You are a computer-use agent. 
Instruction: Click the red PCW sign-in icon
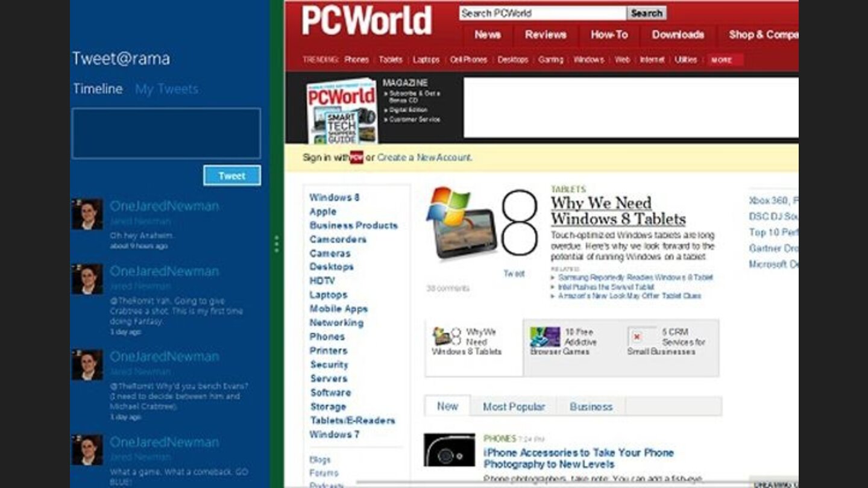tap(356, 157)
